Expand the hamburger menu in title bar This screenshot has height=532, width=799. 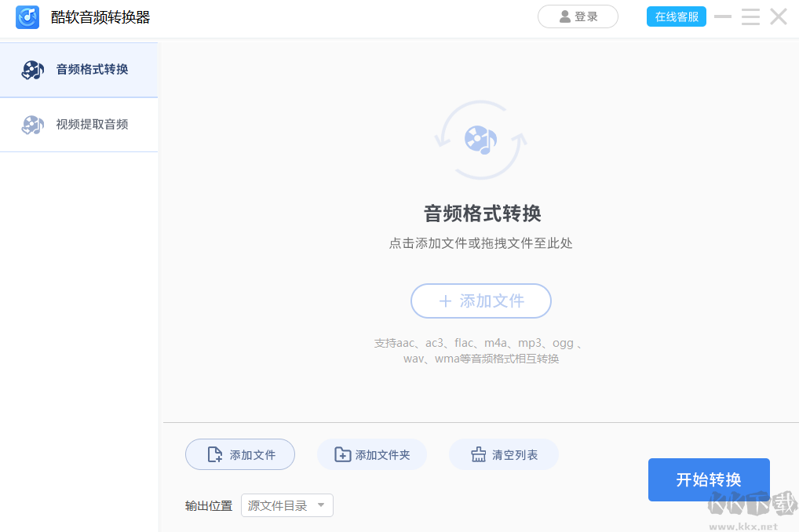coord(750,16)
